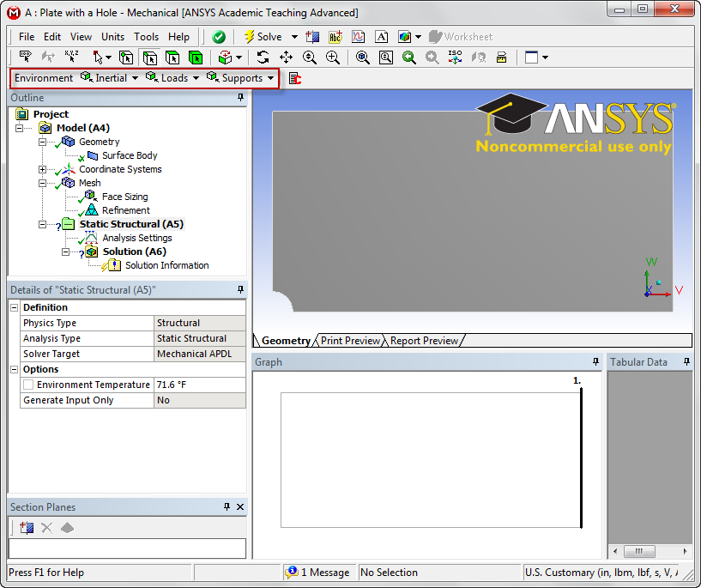This screenshot has height=588, width=701.
Task: Click New Section Plane icon in Section Planes
Action: point(27,528)
